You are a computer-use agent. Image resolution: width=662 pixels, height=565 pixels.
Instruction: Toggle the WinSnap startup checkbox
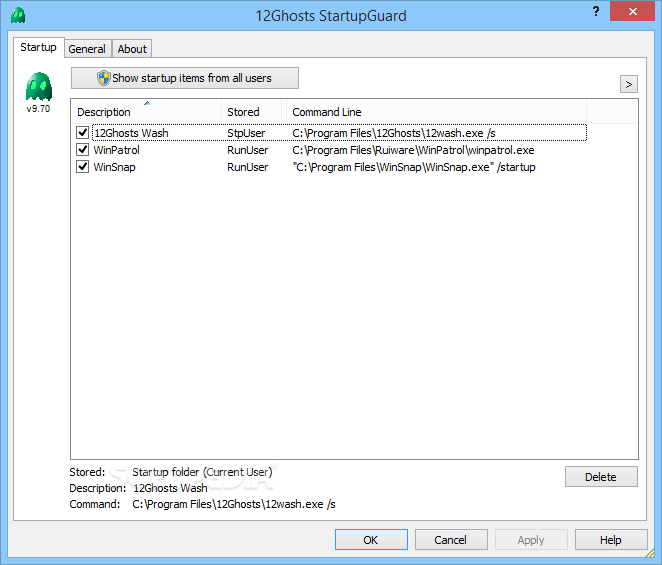(x=82, y=166)
